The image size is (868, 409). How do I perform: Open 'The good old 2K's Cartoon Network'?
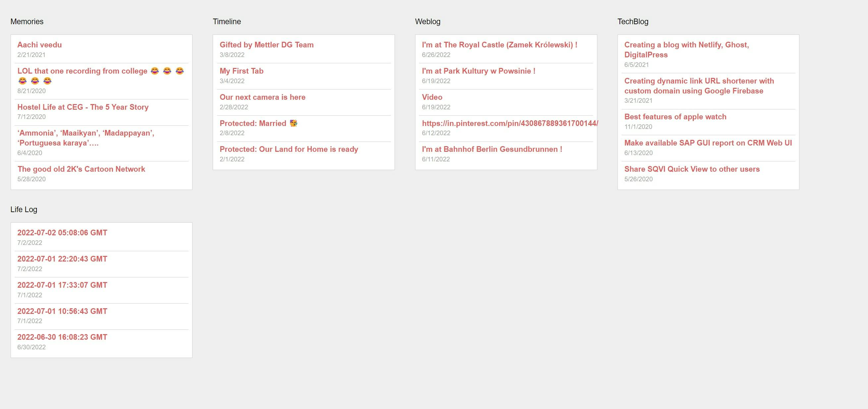pyautogui.click(x=81, y=169)
